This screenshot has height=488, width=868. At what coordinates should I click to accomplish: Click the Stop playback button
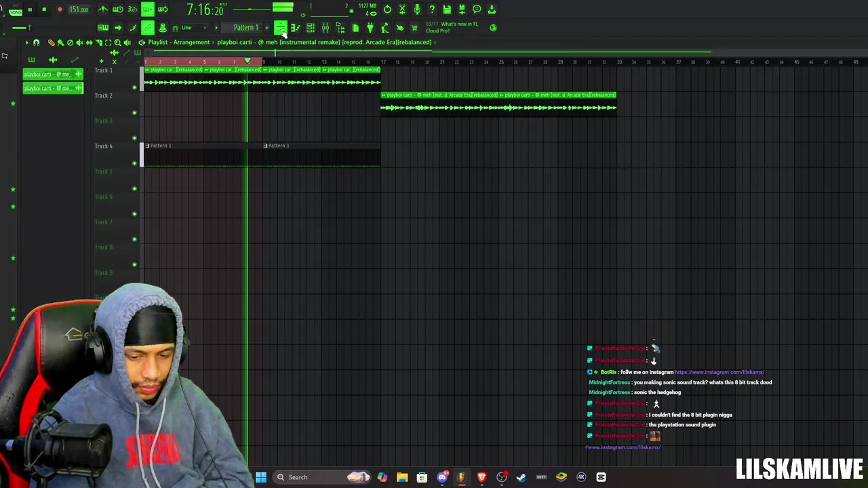tap(44, 9)
